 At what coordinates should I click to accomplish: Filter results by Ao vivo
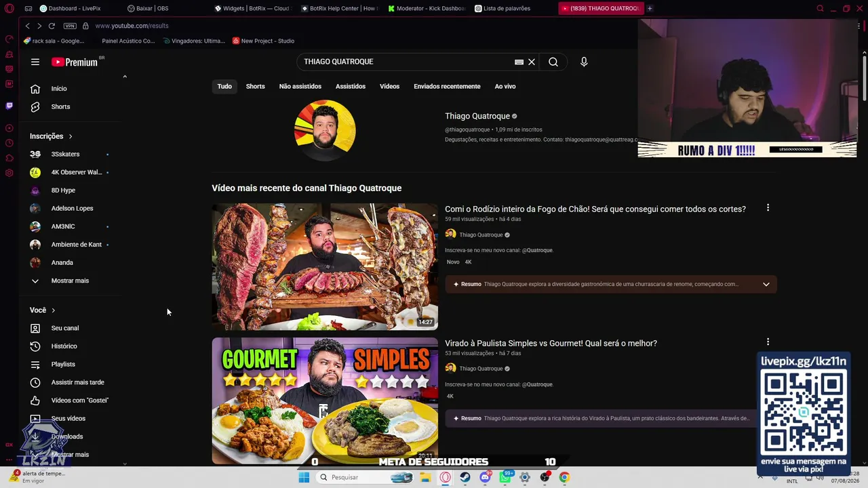(505, 87)
